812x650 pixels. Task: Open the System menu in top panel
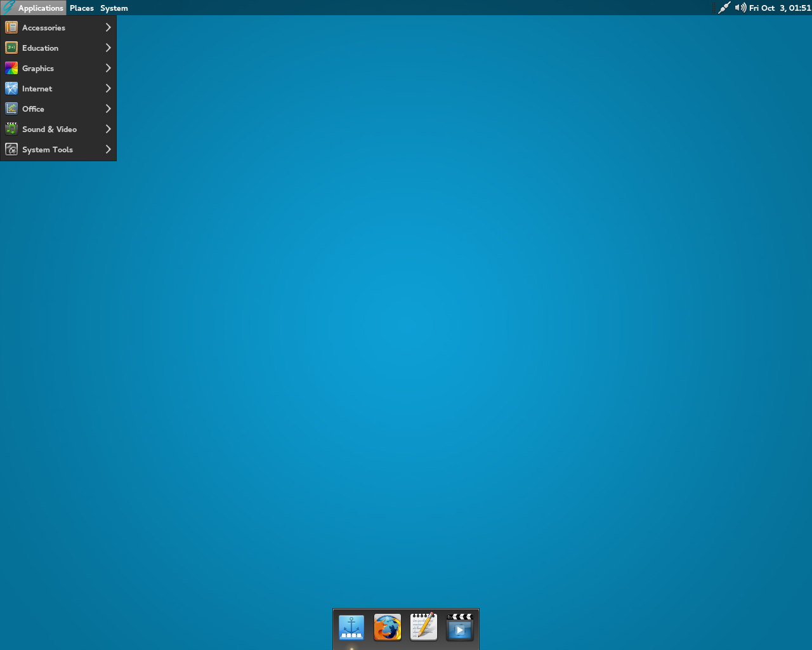coord(114,8)
